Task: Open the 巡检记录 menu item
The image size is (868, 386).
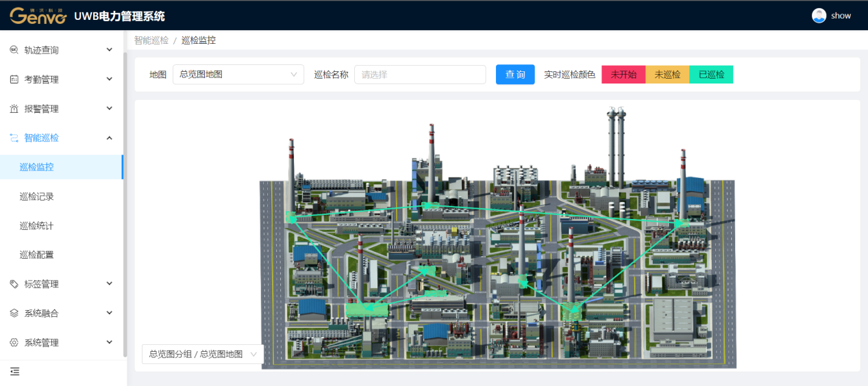Action: 37,196
